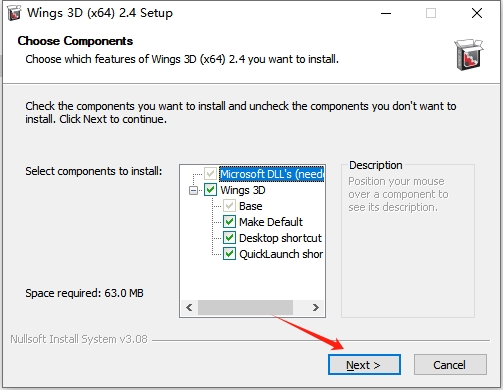Select the Make Default label in tree
The width and height of the screenshot is (503, 390).
271,222
